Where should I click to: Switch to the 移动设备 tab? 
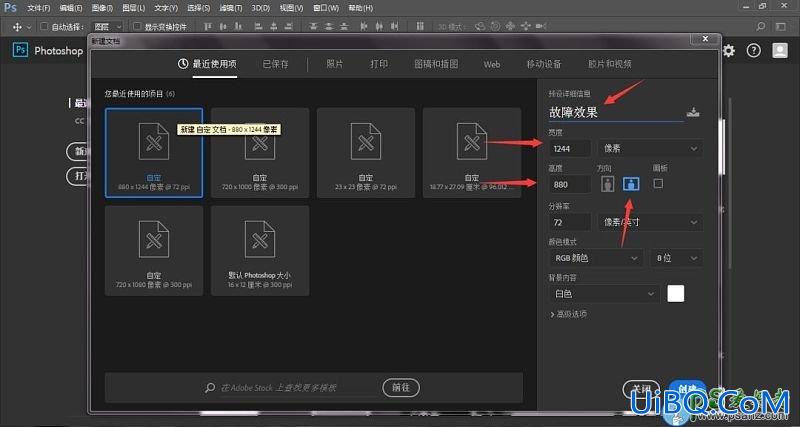544,64
